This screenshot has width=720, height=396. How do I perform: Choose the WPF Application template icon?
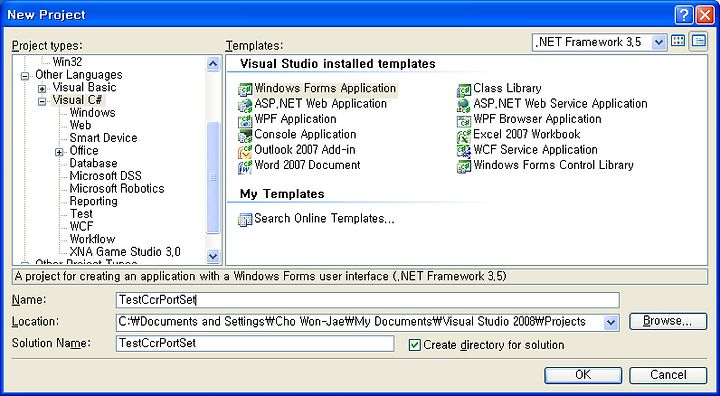[245, 120]
